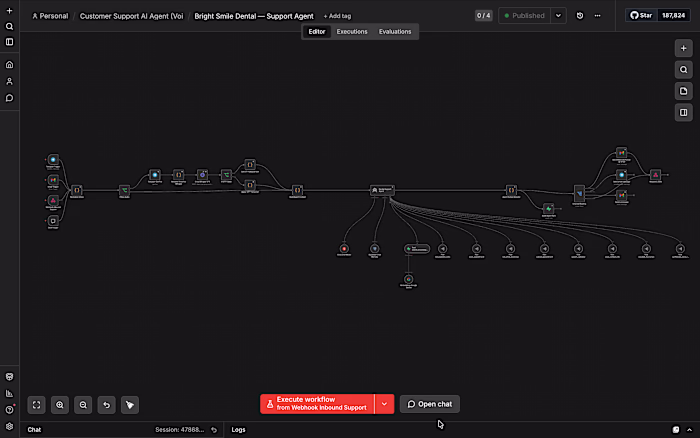Click the 187,824 star count
This screenshot has height=438, width=700.
[x=673, y=16]
